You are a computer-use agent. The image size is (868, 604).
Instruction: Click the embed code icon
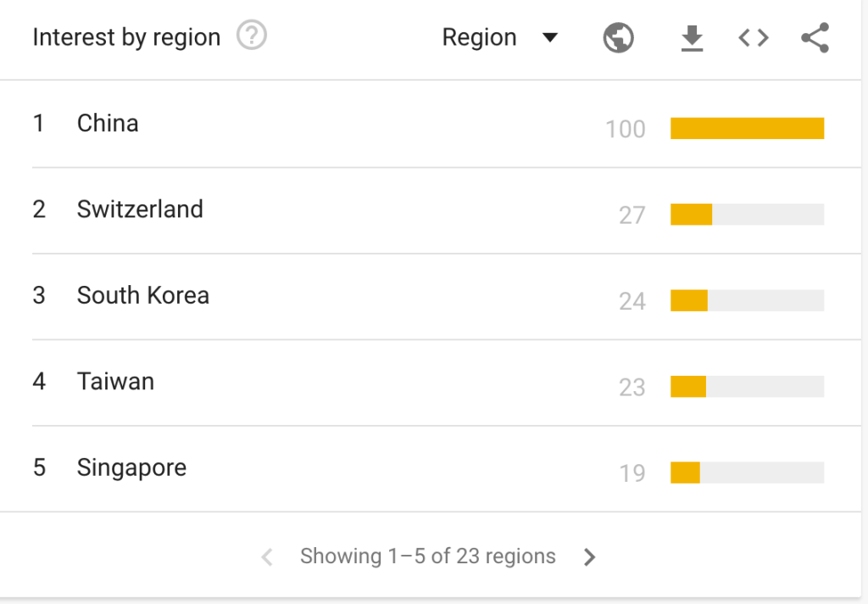tap(754, 38)
